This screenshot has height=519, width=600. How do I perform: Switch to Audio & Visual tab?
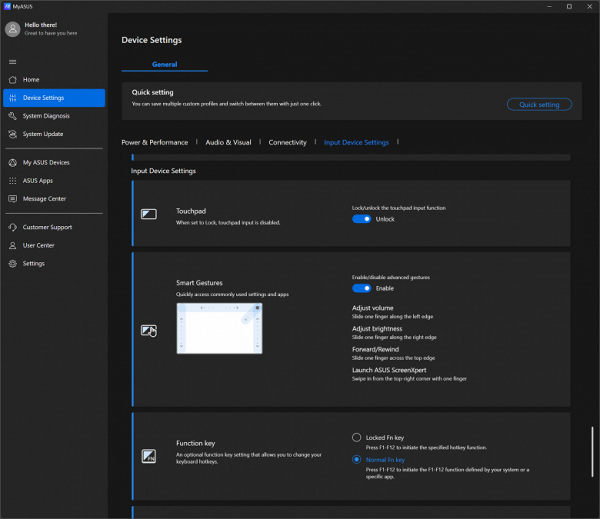pyautogui.click(x=228, y=143)
